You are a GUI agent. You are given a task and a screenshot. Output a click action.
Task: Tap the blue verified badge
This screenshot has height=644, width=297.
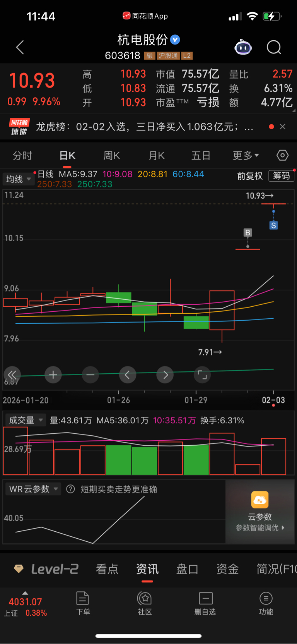click(x=175, y=39)
